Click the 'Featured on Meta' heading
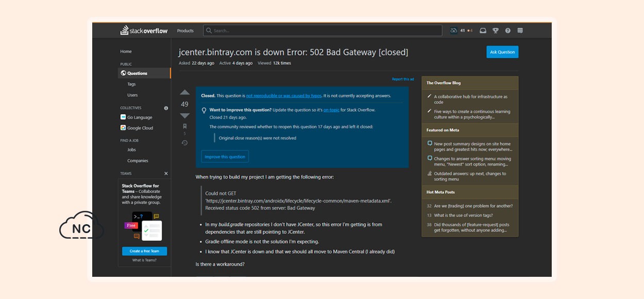The image size is (644, 299). point(443,130)
